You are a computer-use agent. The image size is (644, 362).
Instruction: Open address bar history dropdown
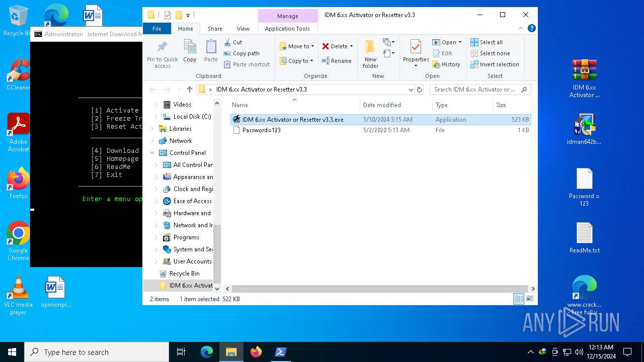click(411, 89)
